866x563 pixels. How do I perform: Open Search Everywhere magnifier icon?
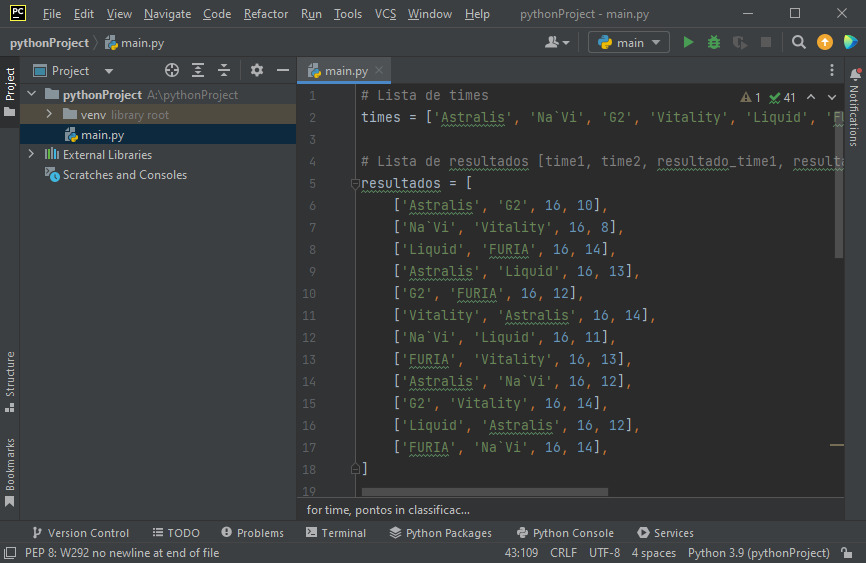(798, 43)
